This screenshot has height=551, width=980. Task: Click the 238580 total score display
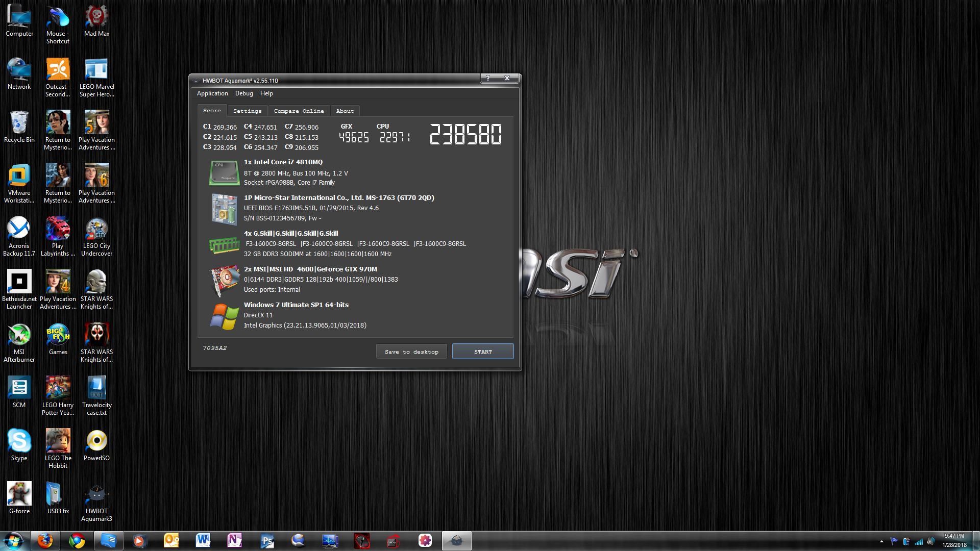pyautogui.click(x=465, y=134)
